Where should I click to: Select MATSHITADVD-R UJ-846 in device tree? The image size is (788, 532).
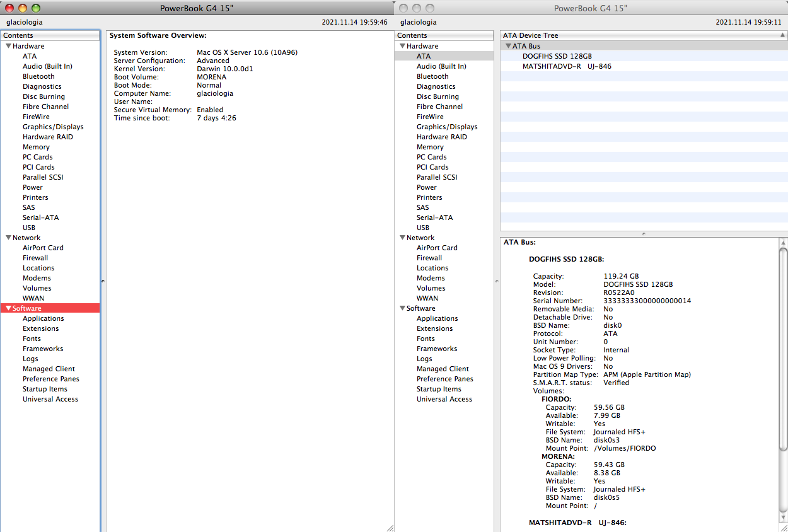[x=567, y=66]
